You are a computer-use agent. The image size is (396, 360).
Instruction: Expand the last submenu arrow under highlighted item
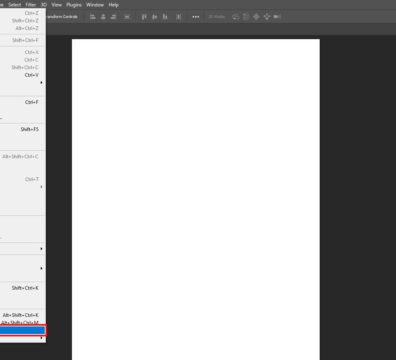[41, 338]
